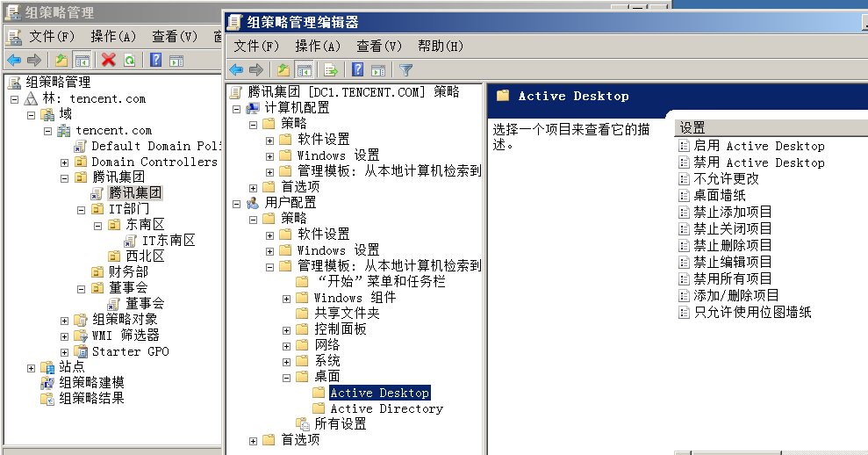The image size is (868, 455).
Task: Select 财务部 organizational unit
Action: (x=128, y=272)
